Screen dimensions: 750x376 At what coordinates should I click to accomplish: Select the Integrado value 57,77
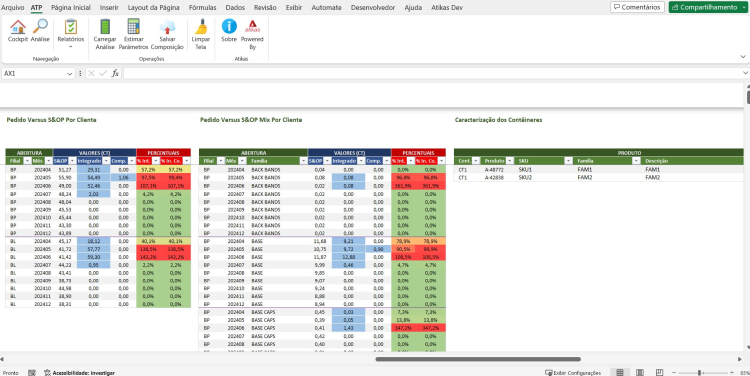click(x=93, y=249)
